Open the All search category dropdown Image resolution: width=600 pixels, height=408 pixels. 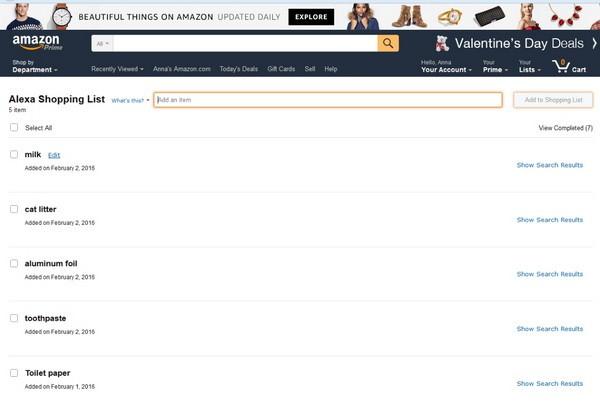103,44
